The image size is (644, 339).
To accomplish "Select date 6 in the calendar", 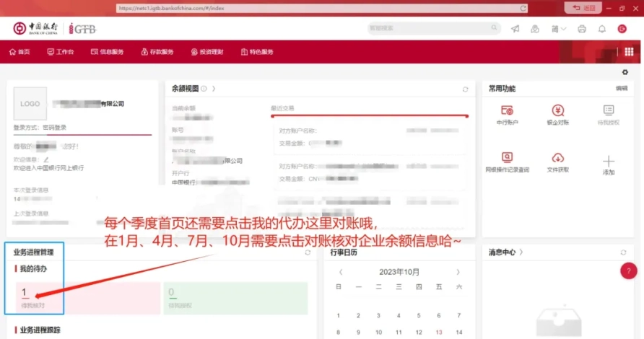I will [439, 316].
